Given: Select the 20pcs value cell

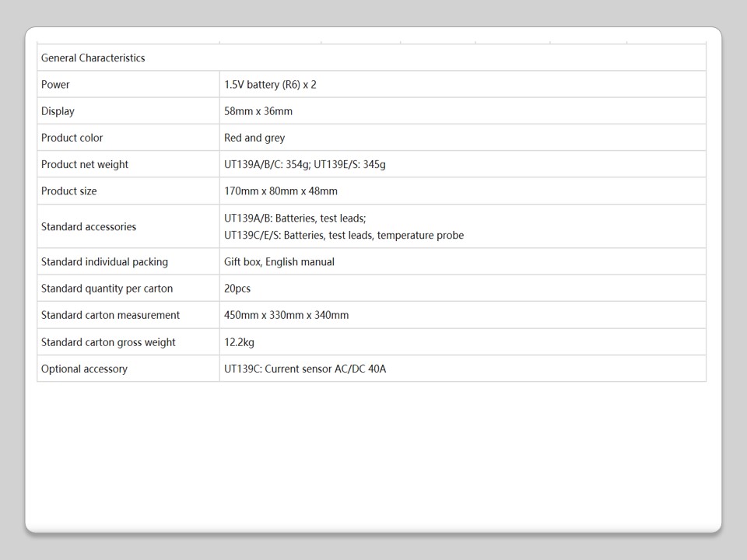Looking at the screenshot, I should pyautogui.click(x=237, y=288).
